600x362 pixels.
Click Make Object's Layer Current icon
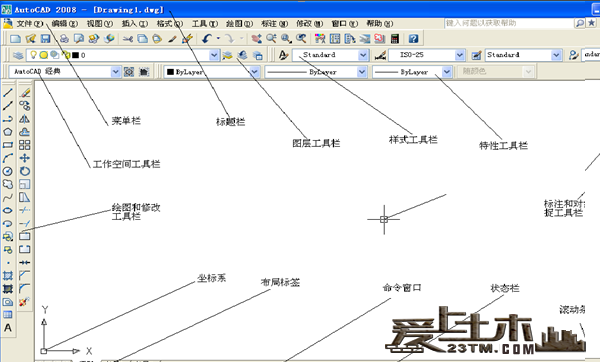(x=227, y=55)
